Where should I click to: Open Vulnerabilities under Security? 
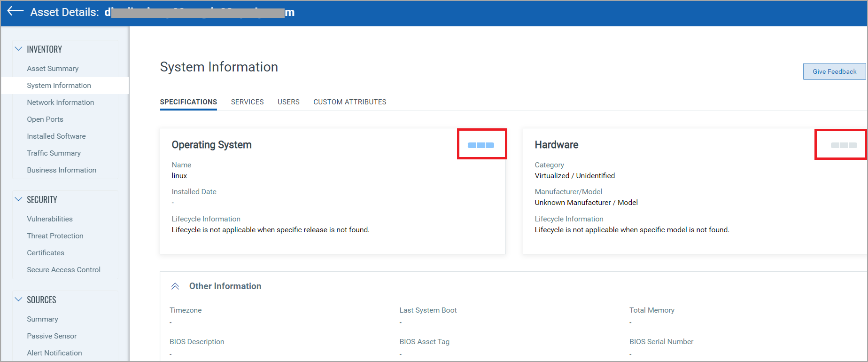(50, 219)
